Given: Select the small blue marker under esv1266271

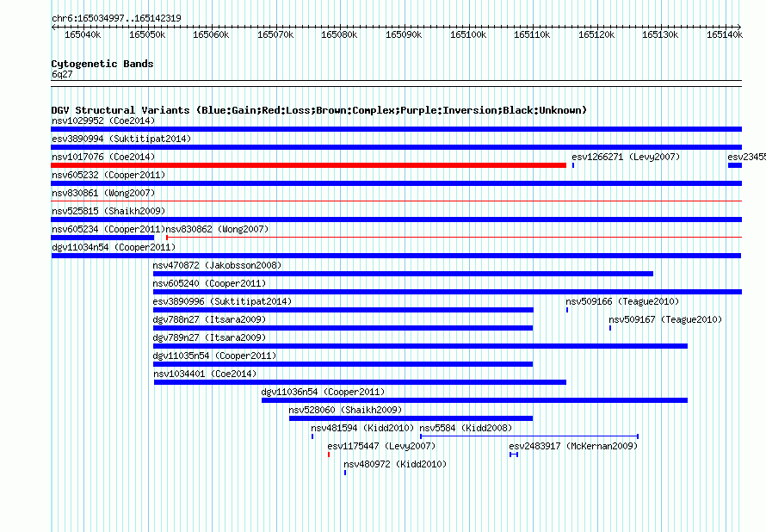Looking at the screenshot, I should [x=573, y=165].
